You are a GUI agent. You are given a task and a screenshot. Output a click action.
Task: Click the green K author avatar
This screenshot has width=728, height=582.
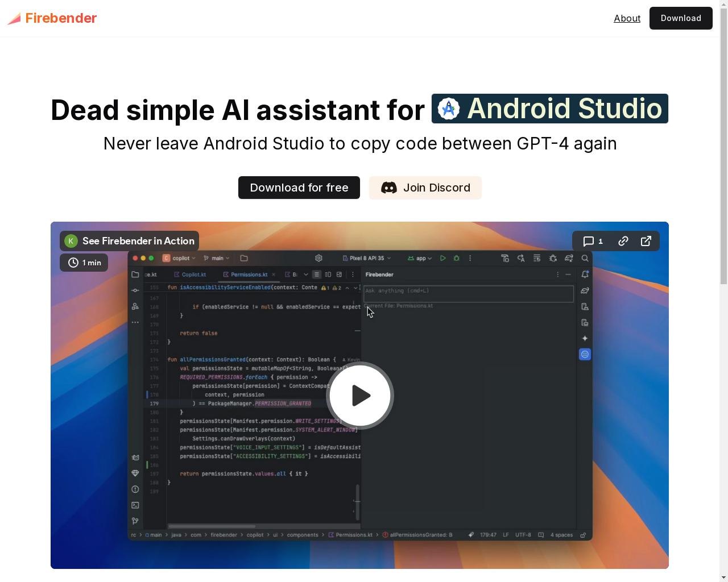[x=71, y=241]
